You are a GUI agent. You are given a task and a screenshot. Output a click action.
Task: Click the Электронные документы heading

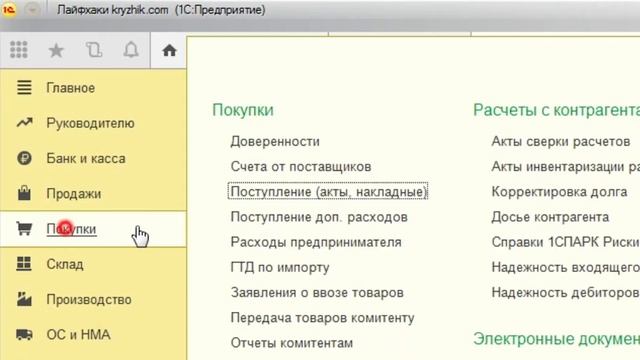click(556, 339)
